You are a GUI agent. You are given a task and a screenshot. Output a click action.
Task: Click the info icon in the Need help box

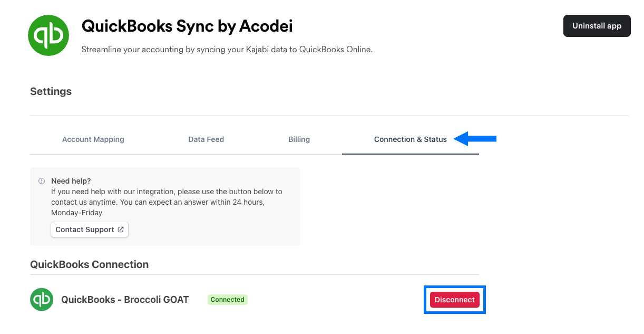coord(41,180)
